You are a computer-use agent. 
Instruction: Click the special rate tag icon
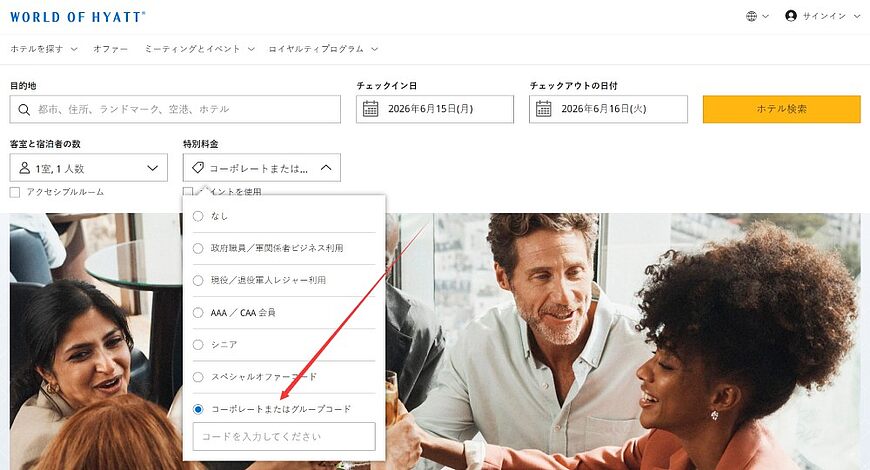pos(198,168)
